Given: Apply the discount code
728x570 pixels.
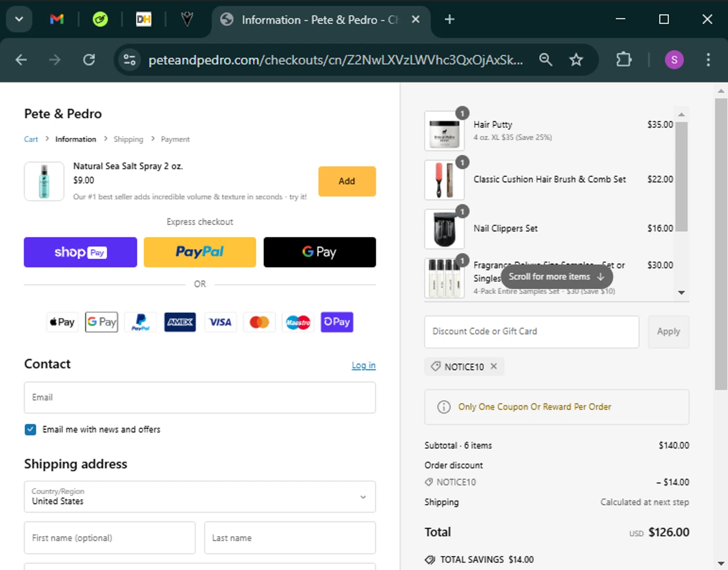Looking at the screenshot, I should [x=668, y=332].
